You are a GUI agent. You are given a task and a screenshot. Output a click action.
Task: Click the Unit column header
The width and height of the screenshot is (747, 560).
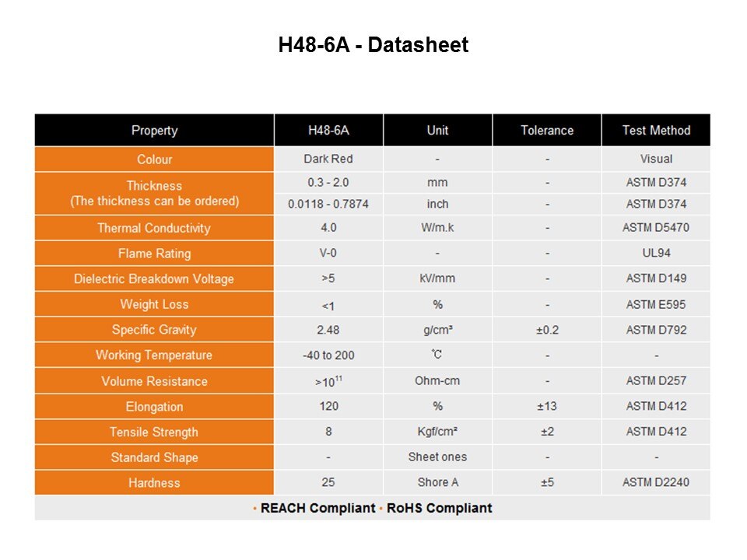(437, 131)
